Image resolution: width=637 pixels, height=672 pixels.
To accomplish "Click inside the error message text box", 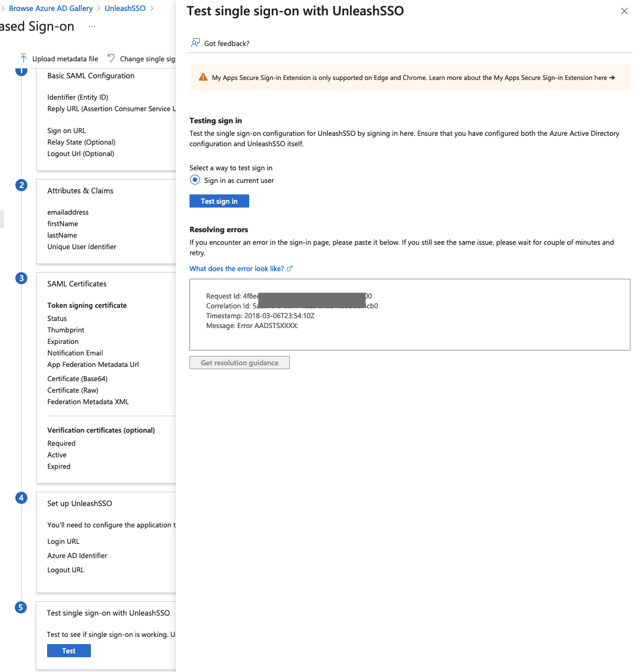I will tap(410, 334).
